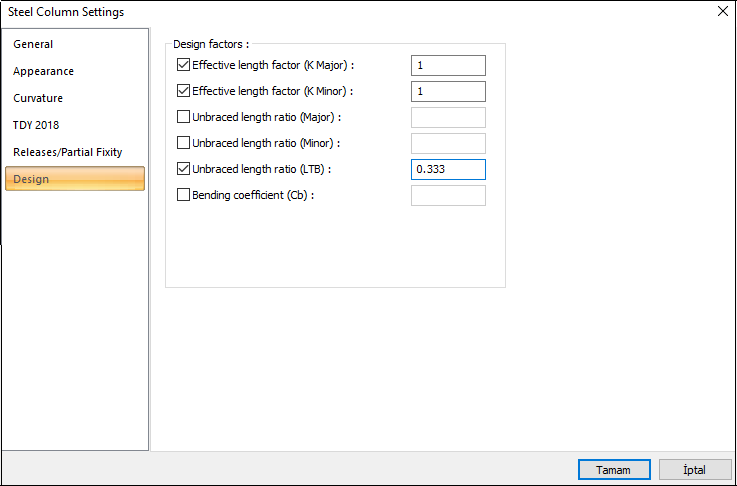Open the General settings tab

(34, 45)
